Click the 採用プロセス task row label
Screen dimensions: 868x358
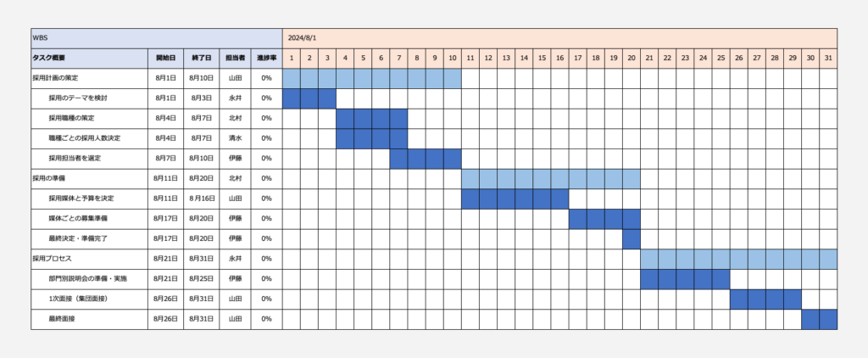[x=89, y=259]
